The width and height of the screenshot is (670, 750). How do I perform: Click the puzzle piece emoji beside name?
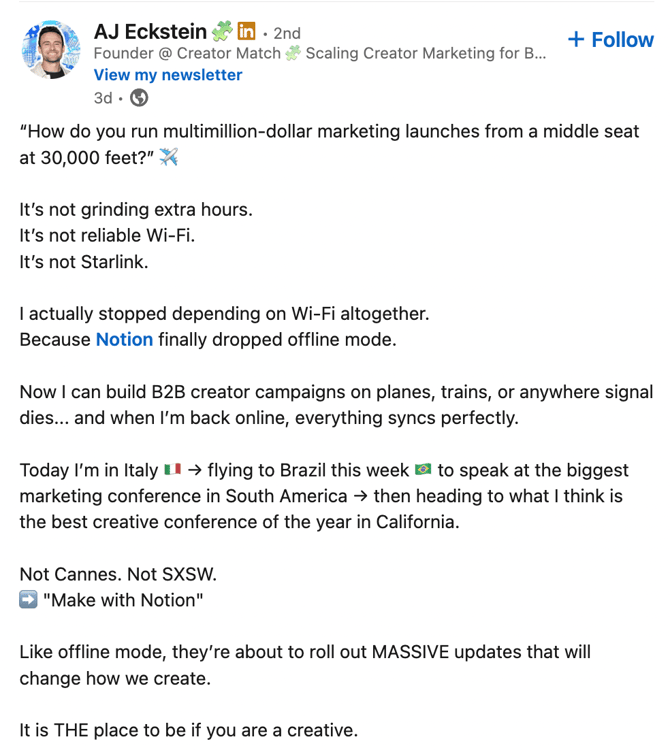(x=222, y=31)
